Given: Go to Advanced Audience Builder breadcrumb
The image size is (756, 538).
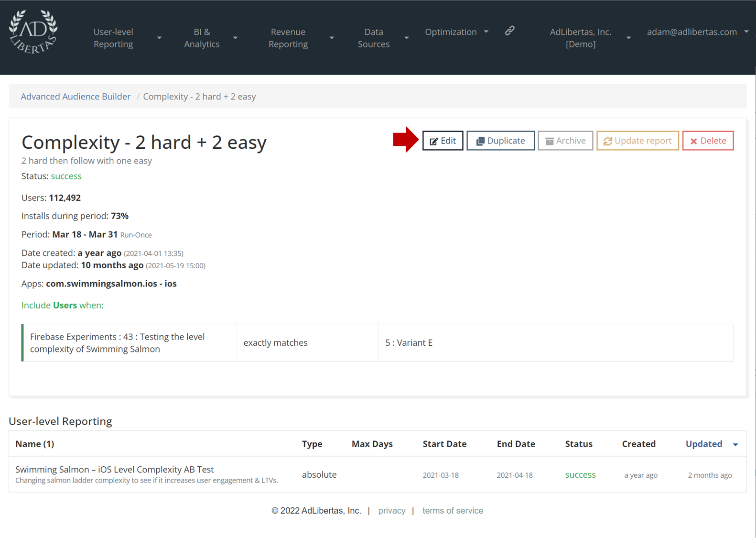Looking at the screenshot, I should (x=76, y=96).
